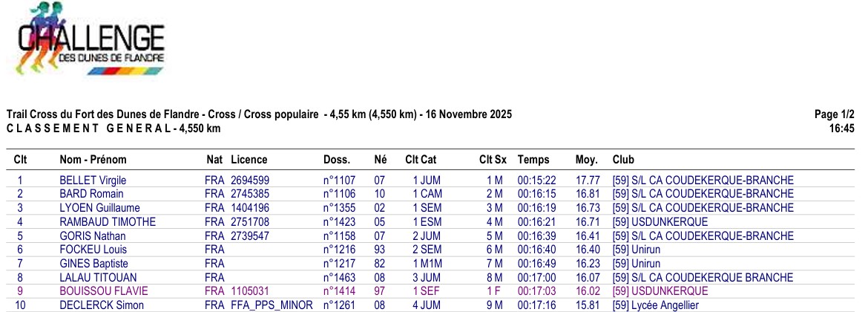The image size is (868, 312).
Task: Click the Doss. column header
Action: coord(337,160)
